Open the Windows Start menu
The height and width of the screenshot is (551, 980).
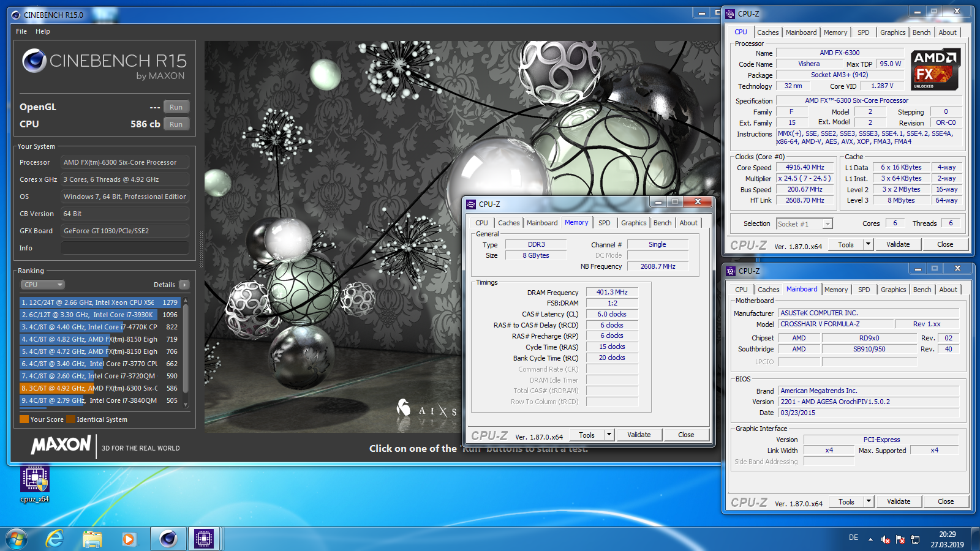point(17,539)
